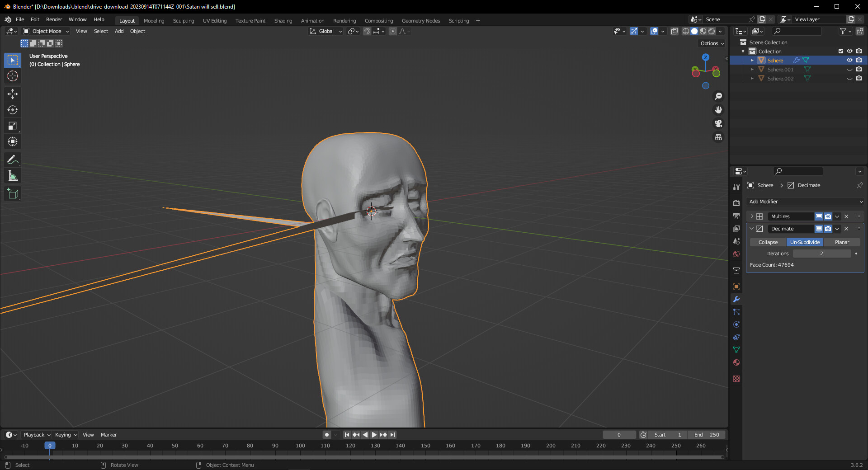Open the Render properties tab icon
The image size is (868, 470).
point(736,203)
